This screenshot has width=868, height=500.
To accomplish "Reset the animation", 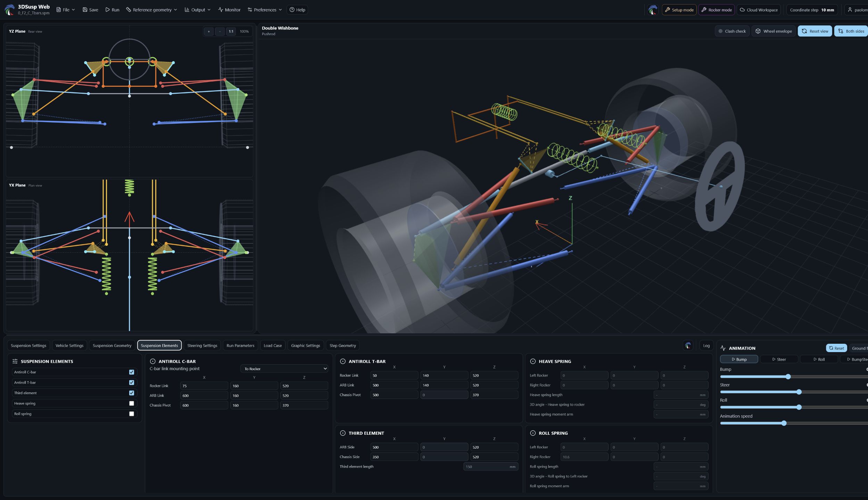I will pyautogui.click(x=836, y=348).
